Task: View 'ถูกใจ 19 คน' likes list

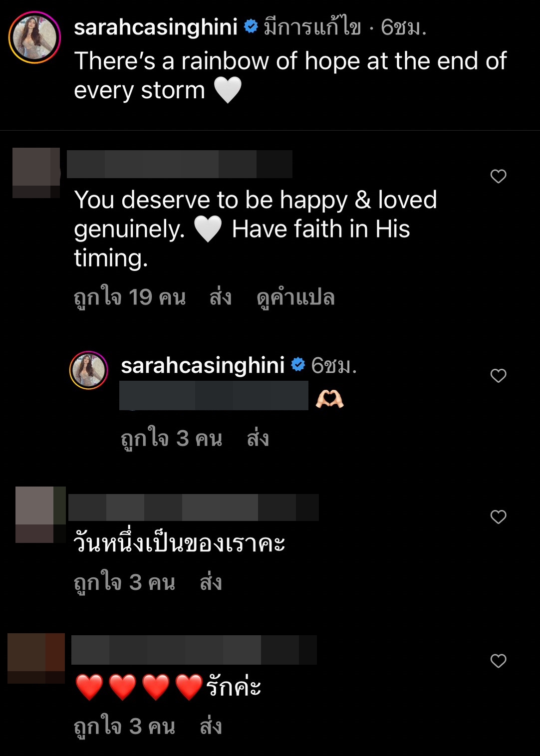Action: (x=130, y=297)
